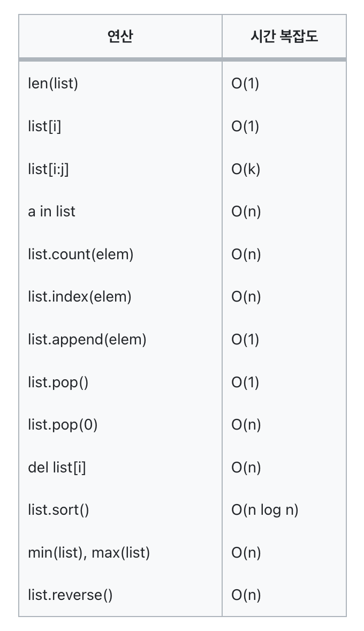
Task: Click the list.reverse() cell
Action: pyautogui.click(x=120, y=595)
